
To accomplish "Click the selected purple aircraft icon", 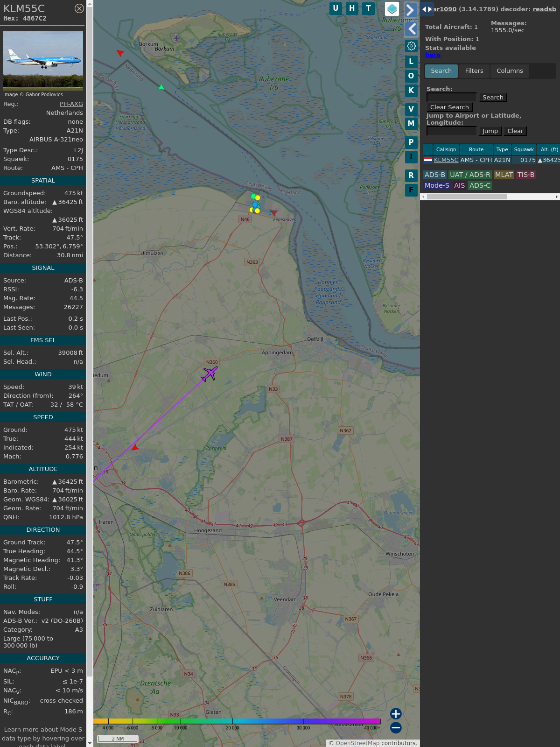I will coord(210,373).
